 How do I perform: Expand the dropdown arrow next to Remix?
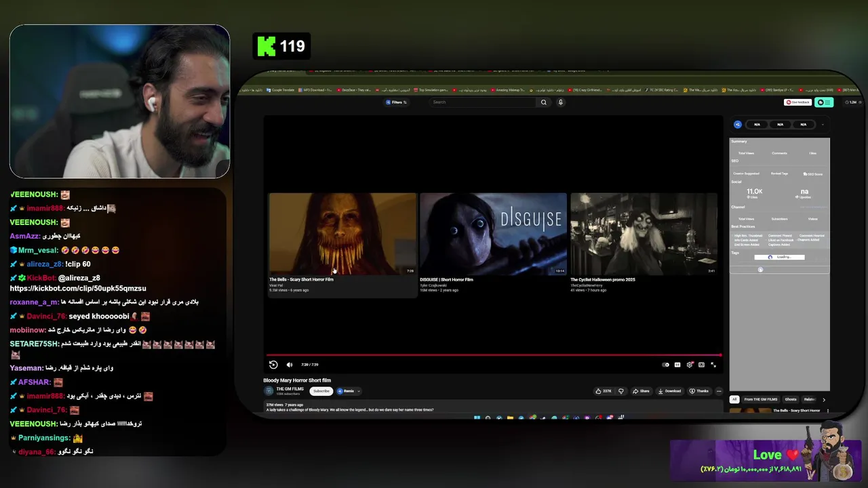pyautogui.click(x=359, y=391)
